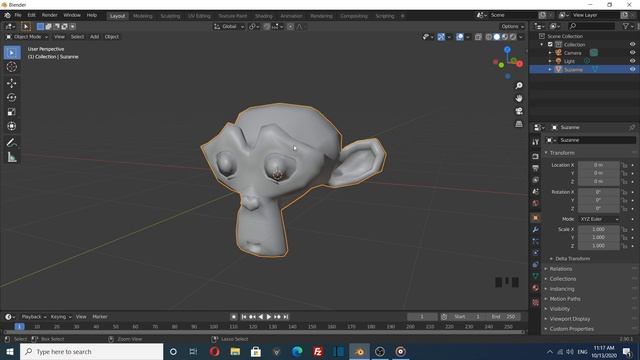
Task: Expand the Instancing panel
Action: 562,289
